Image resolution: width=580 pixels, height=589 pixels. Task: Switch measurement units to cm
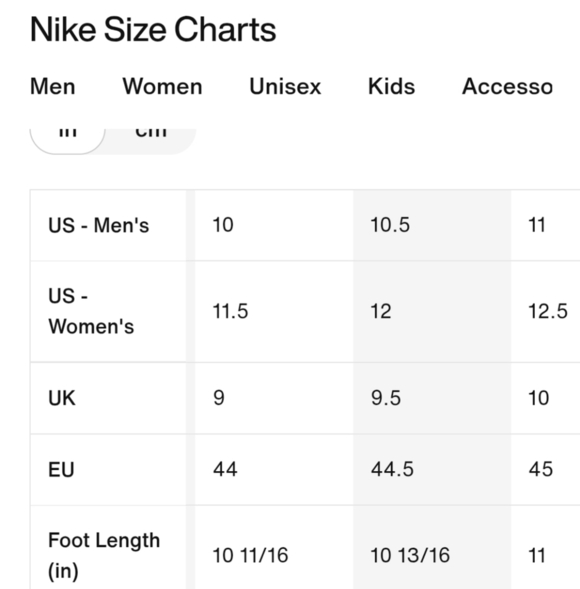click(151, 141)
